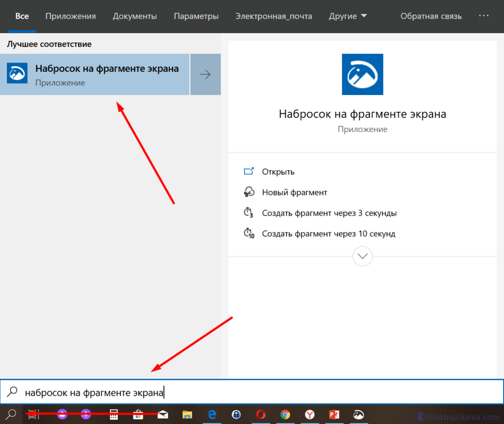The image size is (504, 424).
Task: Choose Создать фрагмент через 3 секунды
Action: click(329, 213)
